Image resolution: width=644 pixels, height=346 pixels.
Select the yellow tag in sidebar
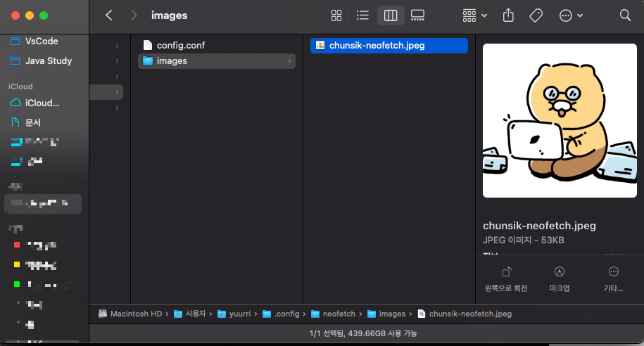pyautogui.click(x=17, y=264)
